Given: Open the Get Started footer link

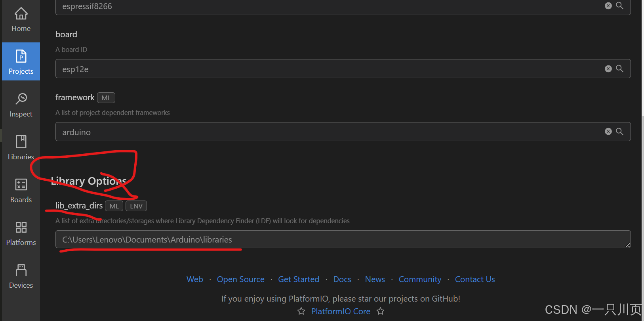Looking at the screenshot, I should (299, 279).
